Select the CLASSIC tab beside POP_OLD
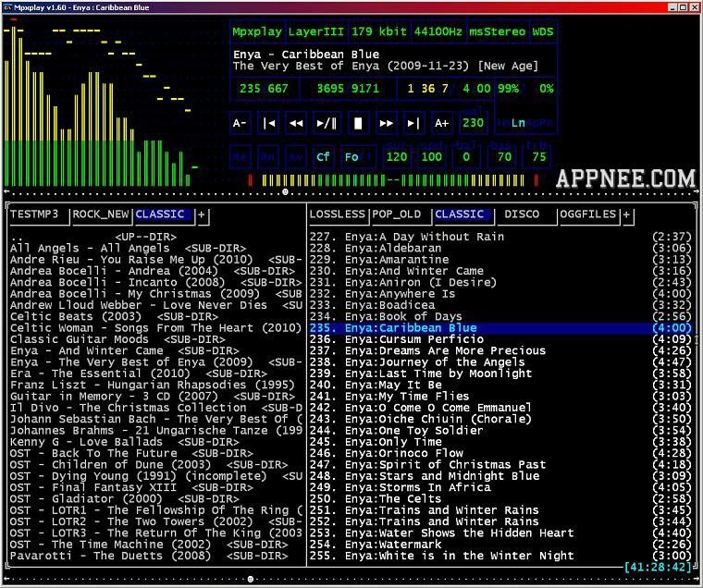Viewport: 703px width, 588px height. (x=462, y=214)
